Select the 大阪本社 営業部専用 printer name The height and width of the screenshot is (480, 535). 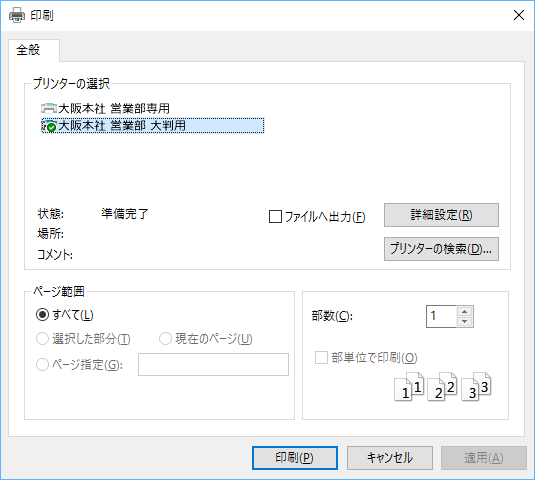(x=114, y=108)
